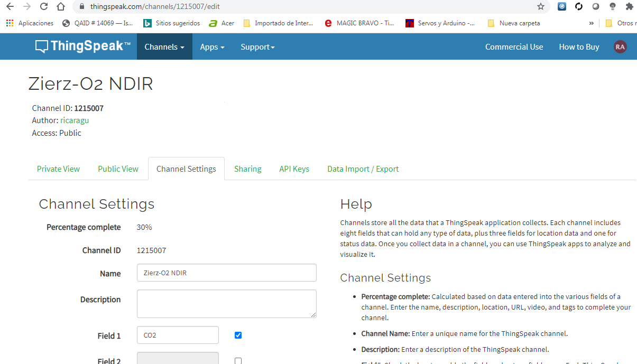This screenshot has height=364, width=637.
Task: Click the Field 2 input box
Action: (178, 358)
